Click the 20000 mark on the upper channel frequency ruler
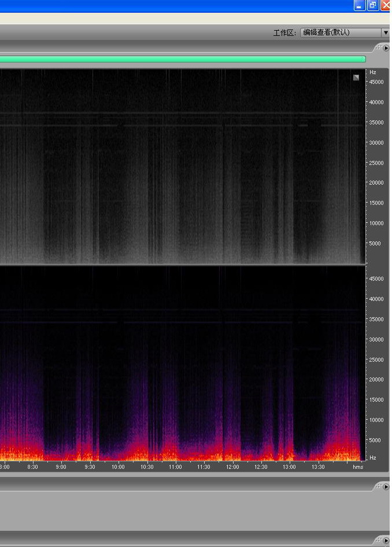392x547 pixels. pos(376,182)
